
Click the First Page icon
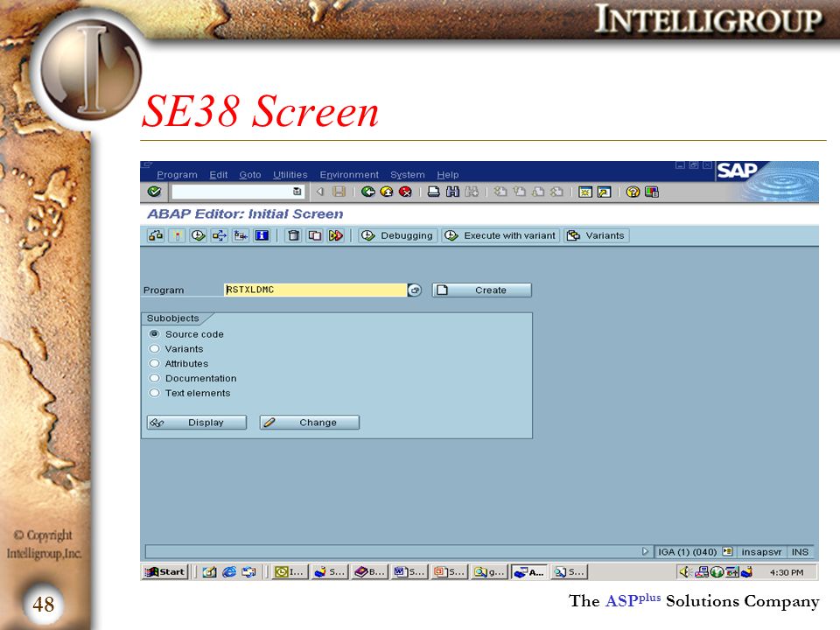coord(500,192)
